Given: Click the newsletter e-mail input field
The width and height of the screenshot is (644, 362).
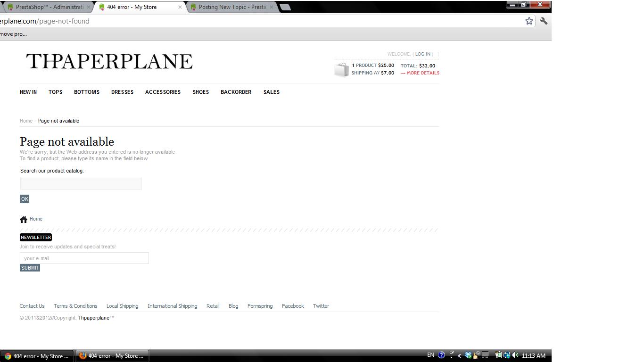Looking at the screenshot, I should (84, 258).
